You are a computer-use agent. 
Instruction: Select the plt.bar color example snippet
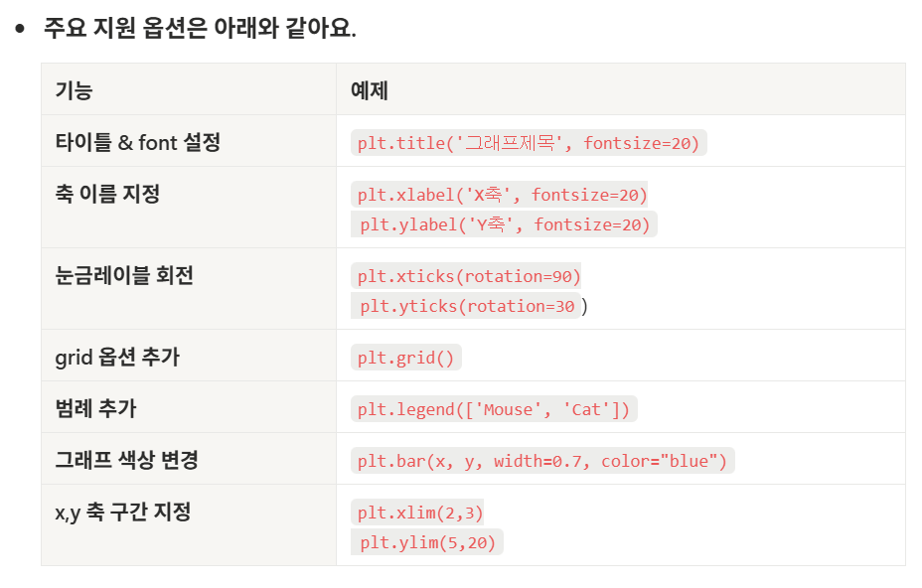pos(541,459)
